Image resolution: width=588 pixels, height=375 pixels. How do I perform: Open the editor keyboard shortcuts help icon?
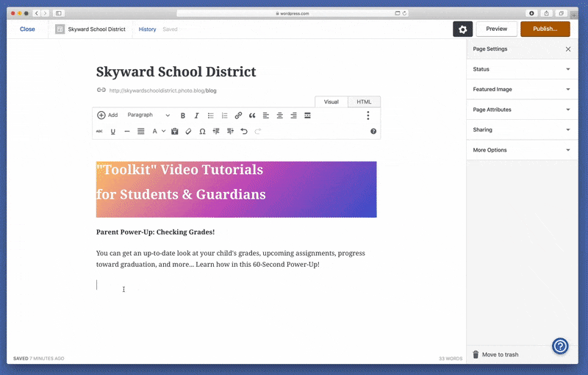pyautogui.click(x=373, y=131)
